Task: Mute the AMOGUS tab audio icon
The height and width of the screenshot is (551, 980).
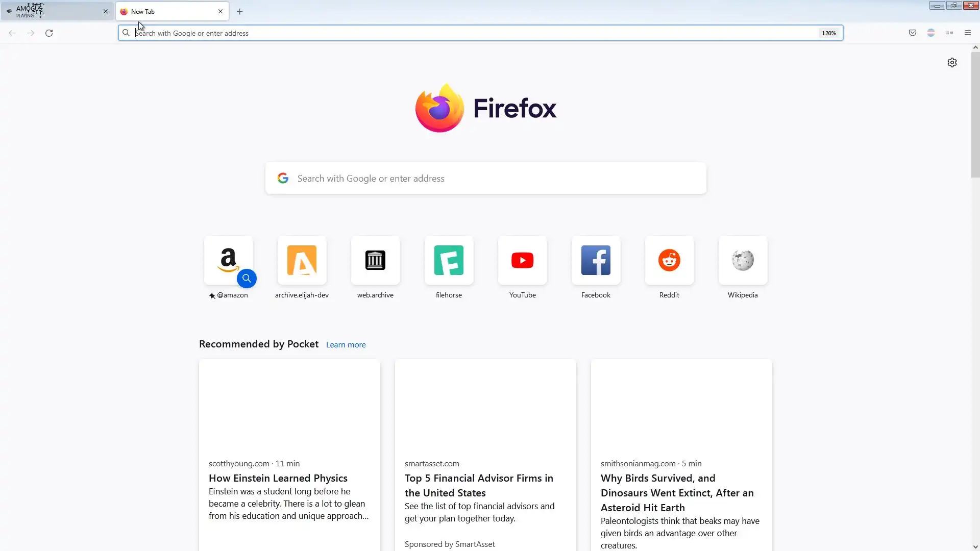Action: (9, 11)
